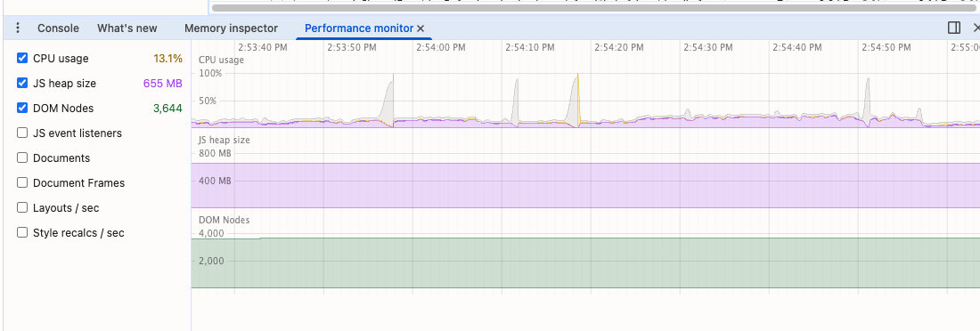Click the 2:54:40 PM timeline label

pos(796,47)
